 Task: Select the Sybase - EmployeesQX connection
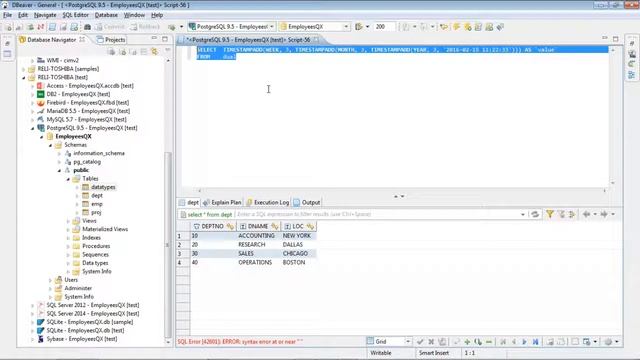82,339
